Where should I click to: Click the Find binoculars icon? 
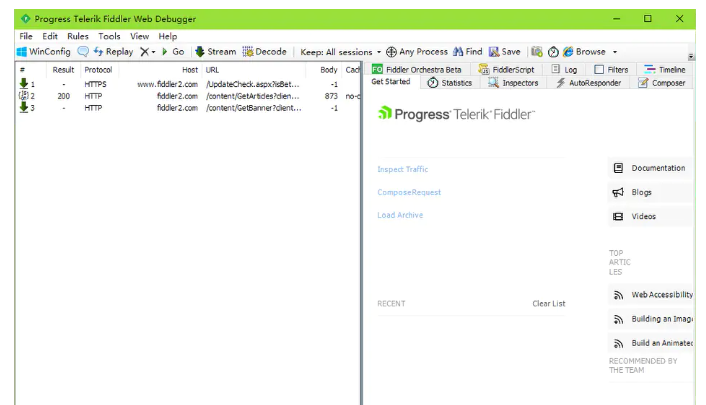(x=458, y=52)
